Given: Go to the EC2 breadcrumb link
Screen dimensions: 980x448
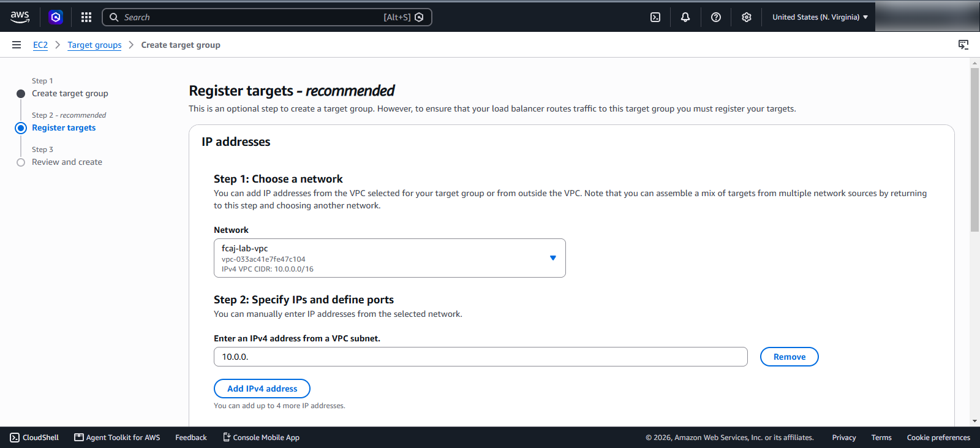Looking at the screenshot, I should coord(40,45).
